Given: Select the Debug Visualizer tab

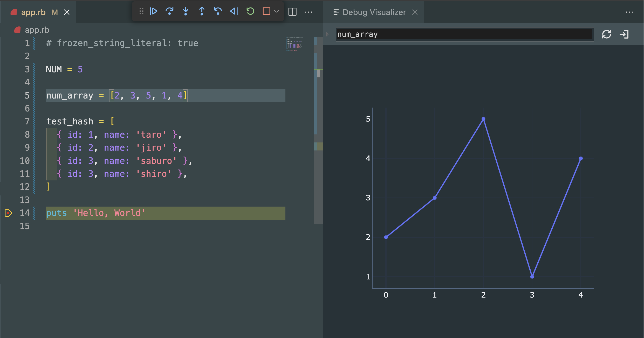Looking at the screenshot, I should (374, 12).
